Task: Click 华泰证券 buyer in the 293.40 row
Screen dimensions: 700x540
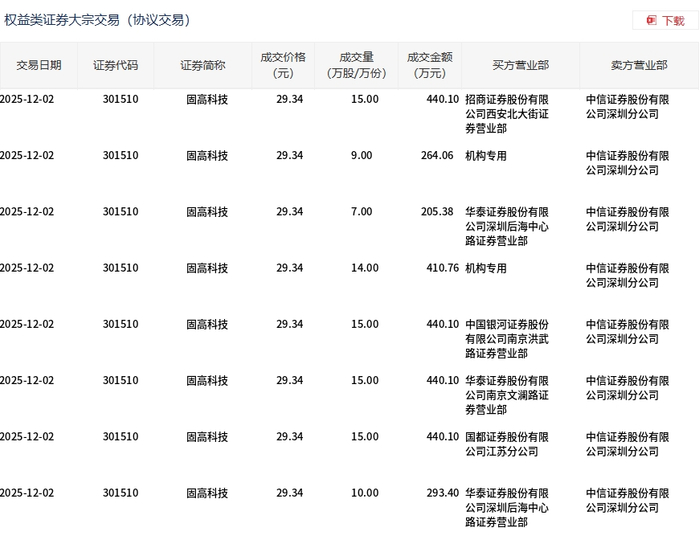Action: point(507,507)
